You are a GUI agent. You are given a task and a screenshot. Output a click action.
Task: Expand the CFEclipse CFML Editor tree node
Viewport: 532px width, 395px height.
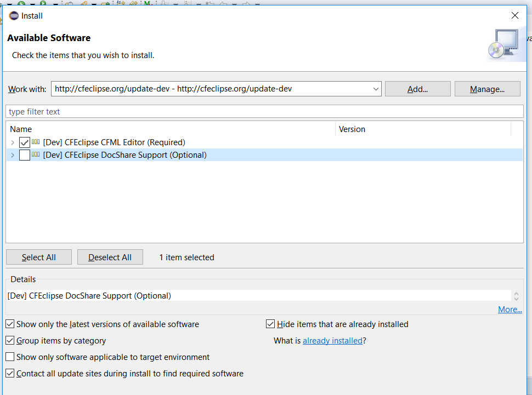12,142
